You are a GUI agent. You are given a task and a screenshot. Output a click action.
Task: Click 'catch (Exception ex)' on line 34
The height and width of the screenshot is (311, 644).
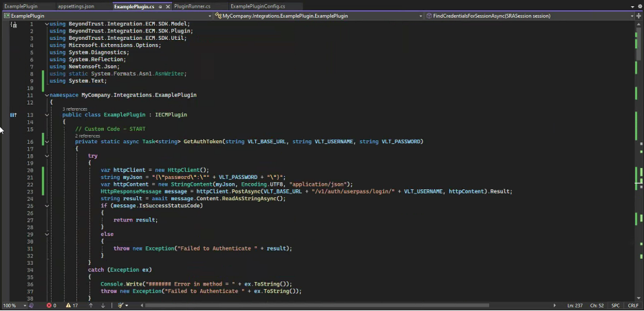click(120, 270)
